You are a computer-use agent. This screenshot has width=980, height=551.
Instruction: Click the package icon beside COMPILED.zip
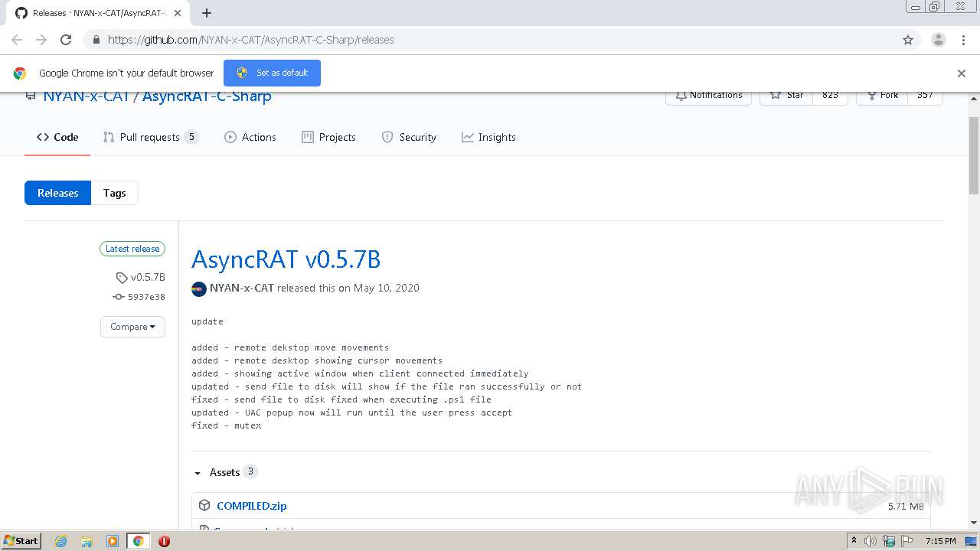(x=204, y=505)
